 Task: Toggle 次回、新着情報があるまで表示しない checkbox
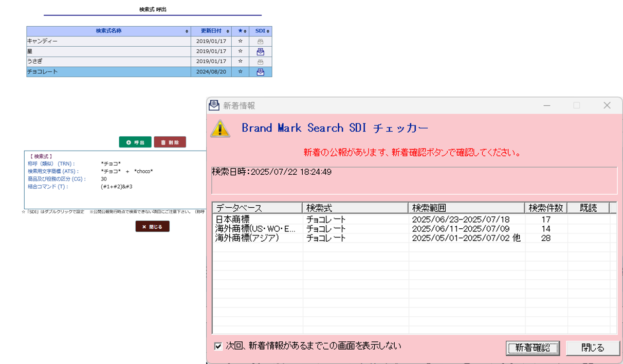point(218,346)
